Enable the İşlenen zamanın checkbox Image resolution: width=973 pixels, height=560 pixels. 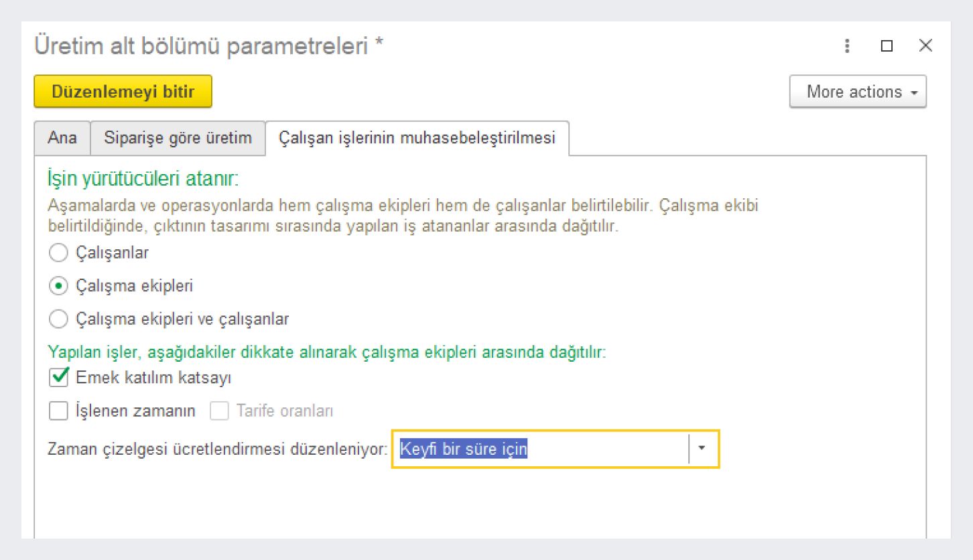coord(59,411)
